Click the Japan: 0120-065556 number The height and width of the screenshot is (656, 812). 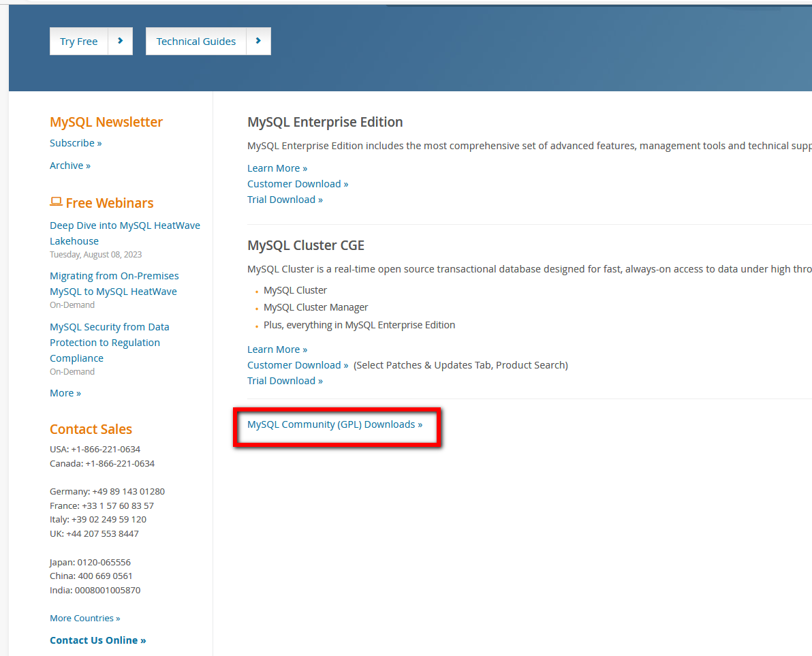point(90,562)
